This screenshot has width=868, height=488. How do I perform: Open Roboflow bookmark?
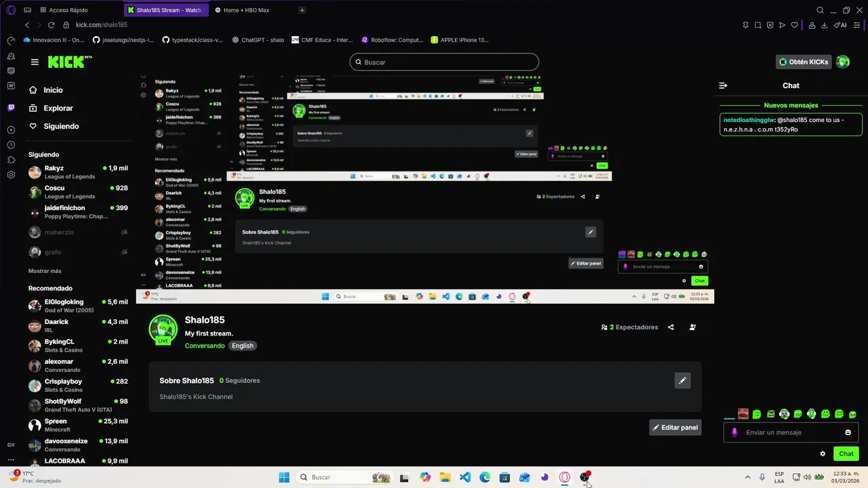point(392,40)
